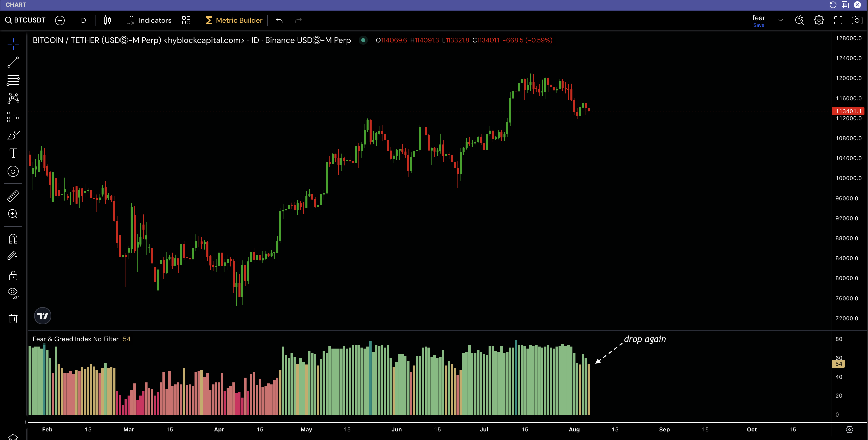This screenshot has width=868, height=440.
Task: Open the Emoji stickers tool
Action: click(x=13, y=171)
